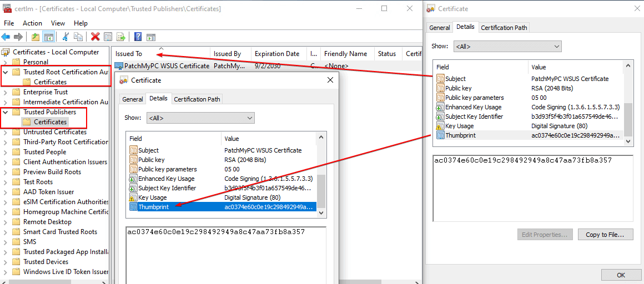Select Thumbprint field in front Certificate dialog
Screen dimensions: 644x284
click(222, 207)
